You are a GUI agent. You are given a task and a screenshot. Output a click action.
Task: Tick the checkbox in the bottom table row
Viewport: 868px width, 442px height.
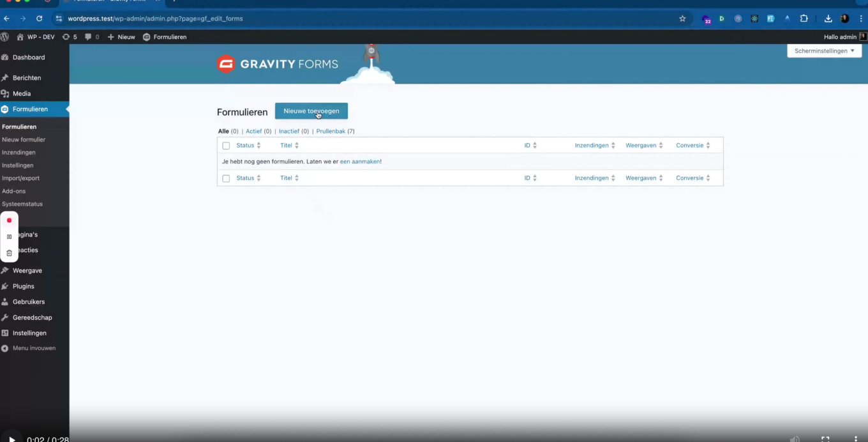[x=226, y=178]
